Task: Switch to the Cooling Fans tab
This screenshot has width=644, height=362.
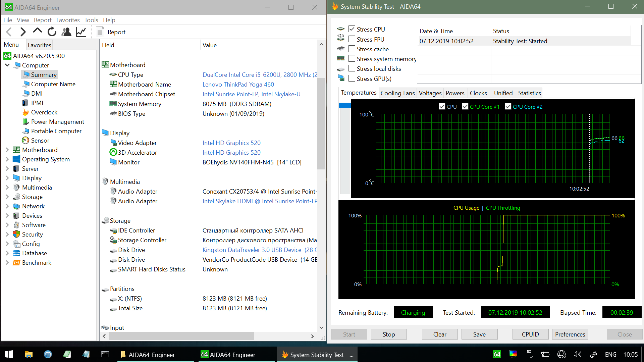Action: click(398, 93)
